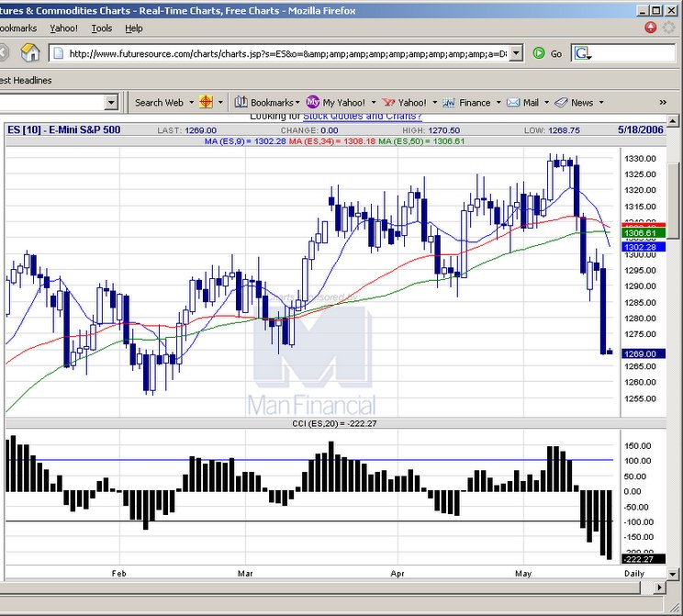The width and height of the screenshot is (683, 616).
Task: Click the Daily interval label
Action: tap(634, 573)
